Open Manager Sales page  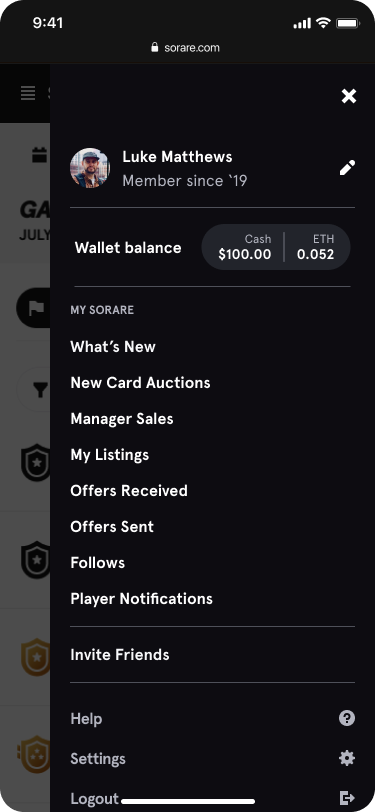pyautogui.click(x=122, y=418)
